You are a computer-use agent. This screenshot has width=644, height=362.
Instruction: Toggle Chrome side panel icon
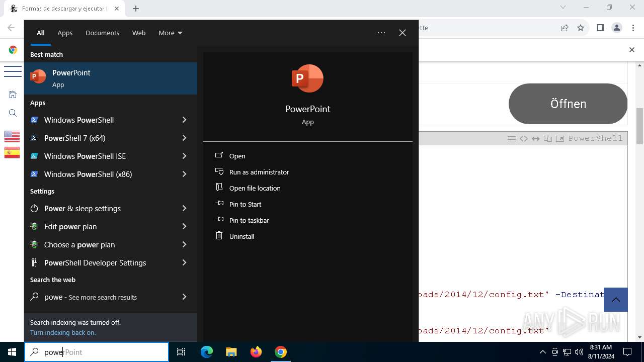(601, 28)
